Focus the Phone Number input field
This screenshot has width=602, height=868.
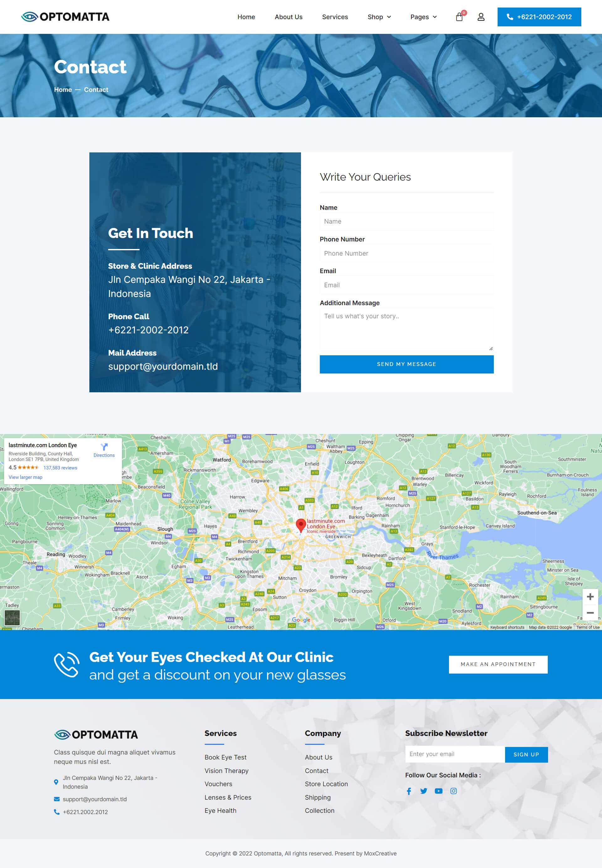click(406, 253)
